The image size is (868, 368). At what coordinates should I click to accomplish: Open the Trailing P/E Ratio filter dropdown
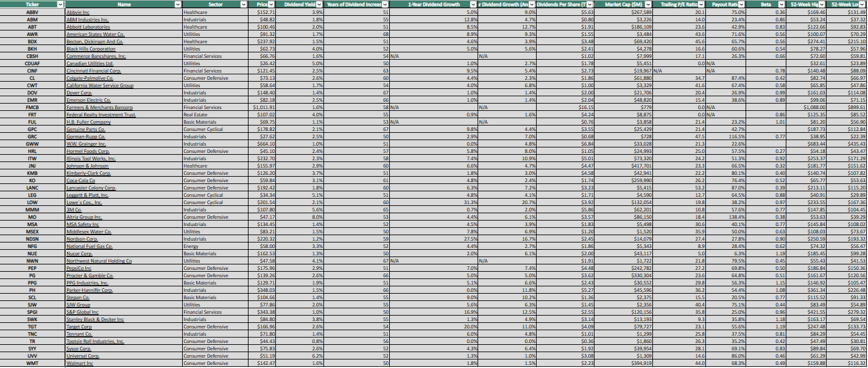[x=701, y=4]
